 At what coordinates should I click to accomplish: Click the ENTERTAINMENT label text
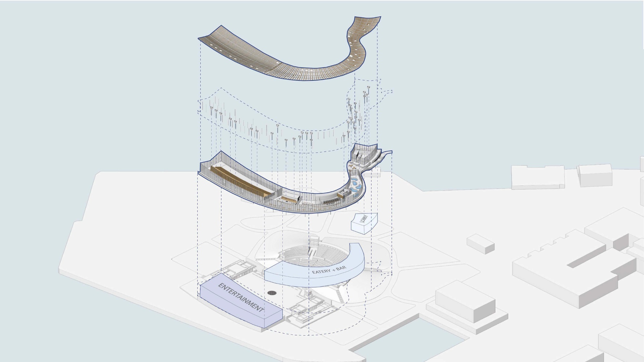(241, 298)
